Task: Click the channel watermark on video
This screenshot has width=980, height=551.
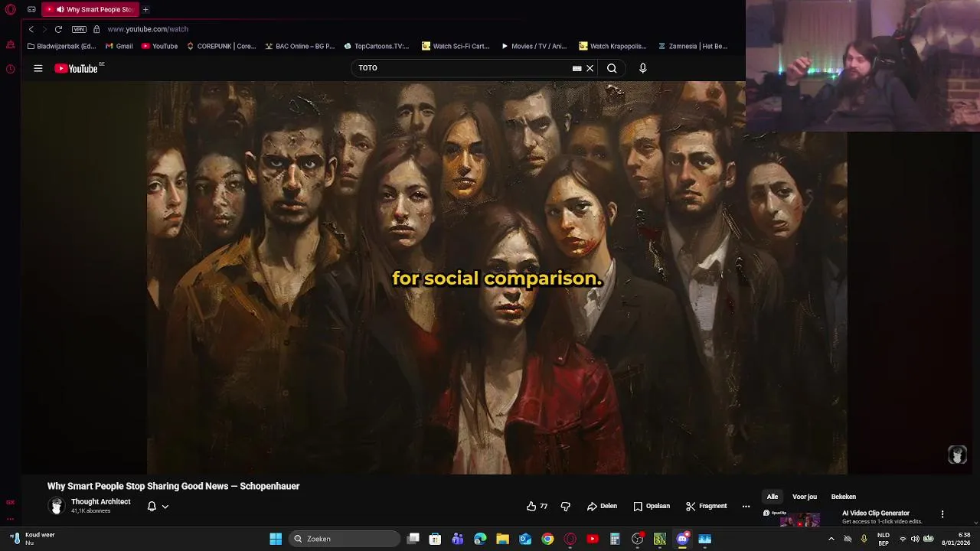Action: coord(957,455)
